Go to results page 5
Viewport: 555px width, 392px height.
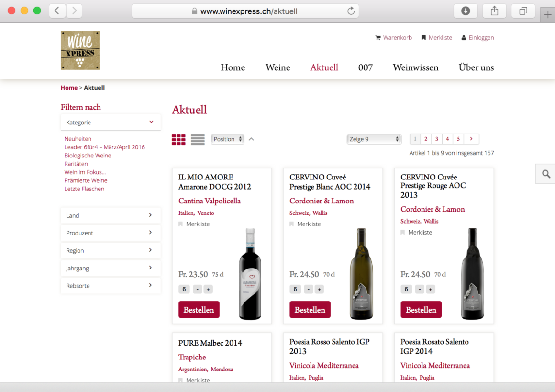(458, 139)
